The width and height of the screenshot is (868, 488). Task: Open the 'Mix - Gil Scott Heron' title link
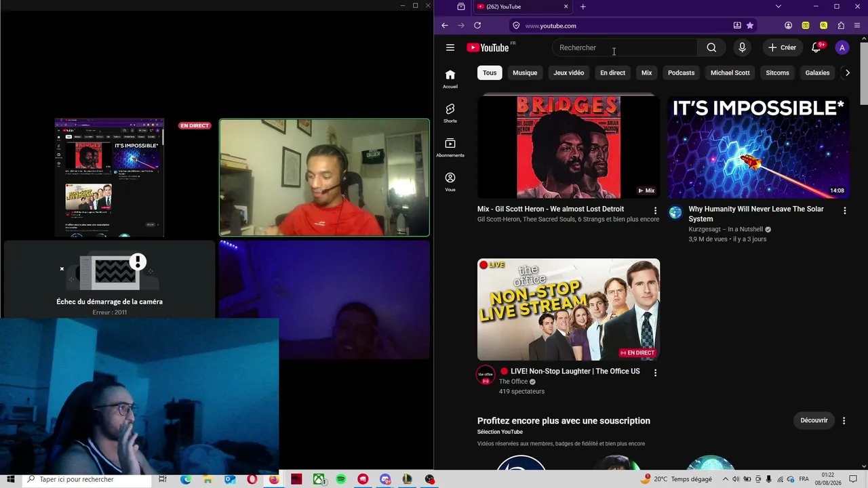(551, 209)
